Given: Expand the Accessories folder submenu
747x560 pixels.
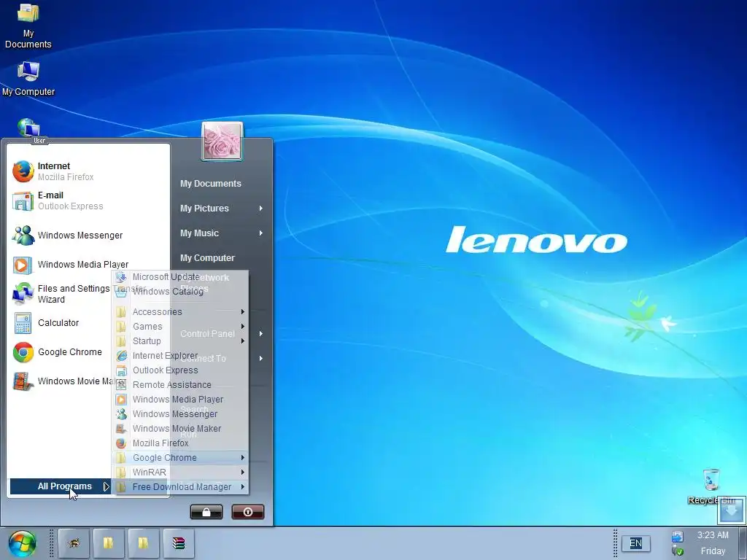Looking at the screenshot, I should [180, 312].
